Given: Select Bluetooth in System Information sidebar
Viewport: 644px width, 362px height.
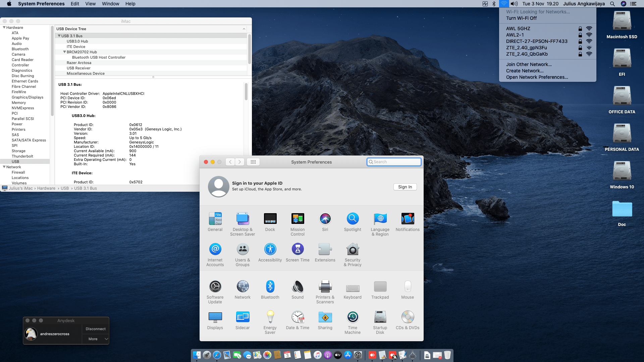Looking at the screenshot, I should 20,49.
